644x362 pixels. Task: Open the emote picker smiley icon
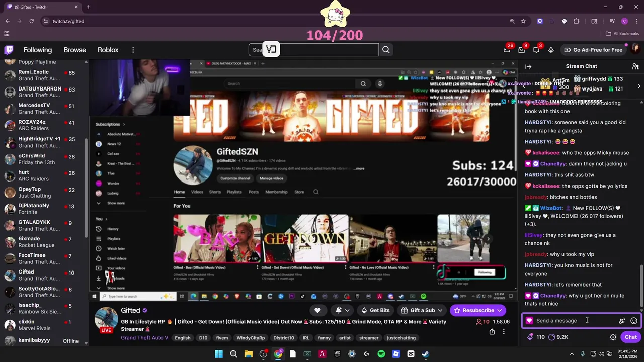point(634,321)
